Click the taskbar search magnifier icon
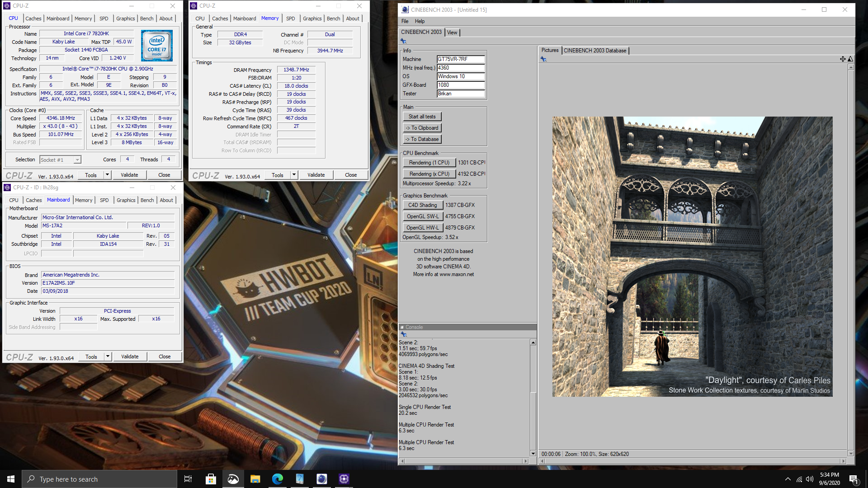The width and height of the screenshot is (868, 488). [31, 479]
